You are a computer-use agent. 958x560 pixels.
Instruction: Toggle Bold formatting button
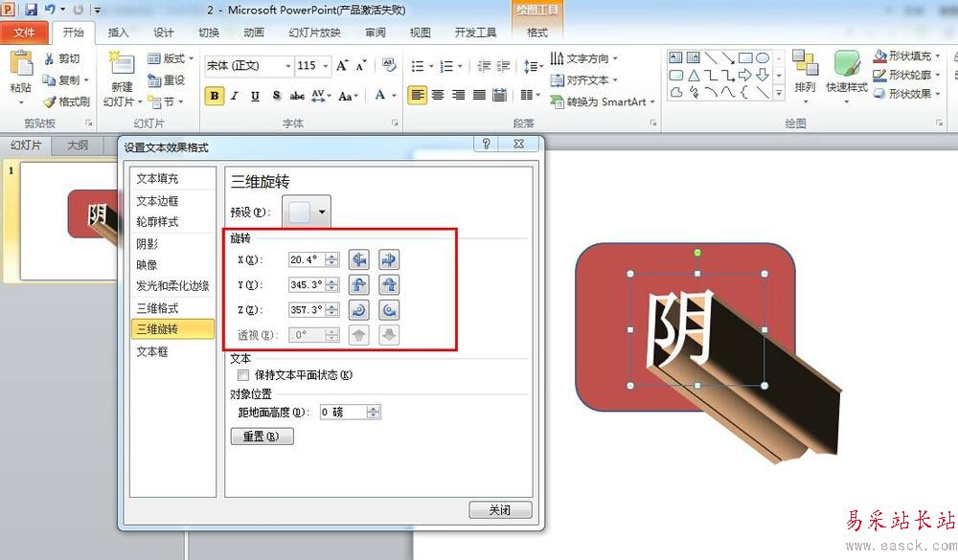click(x=215, y=96)
